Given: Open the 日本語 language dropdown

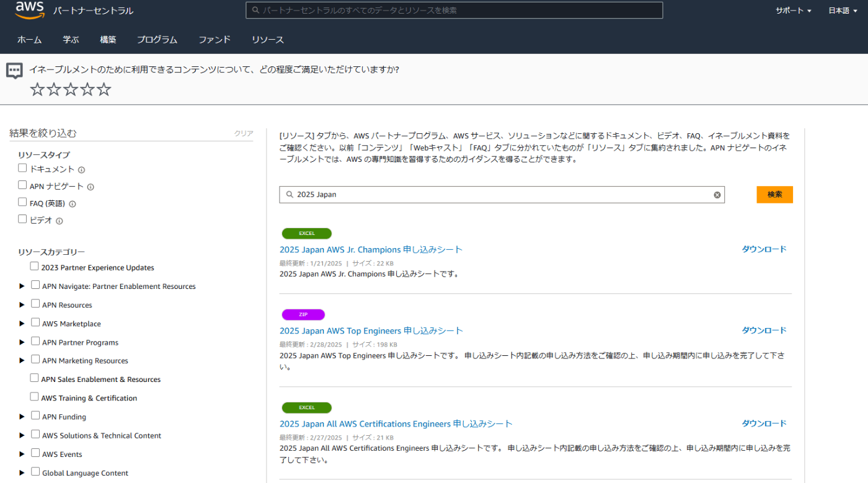Looking at the screenshot, I should click(x=843, y=11).
